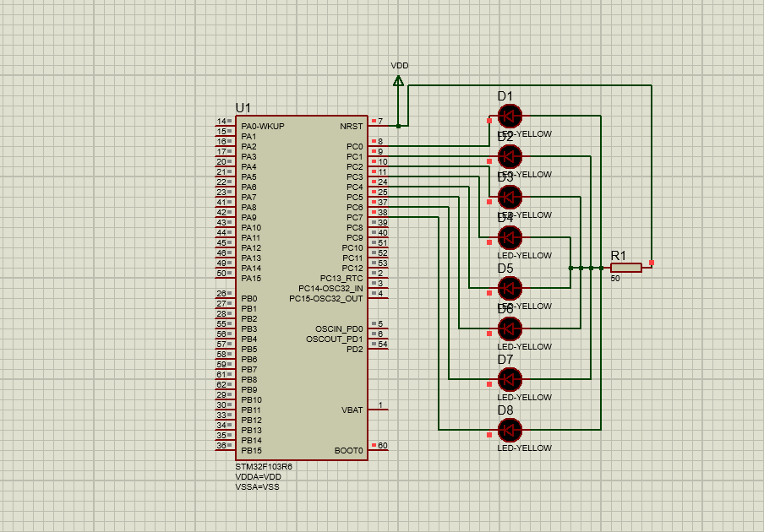Select LED-YELLOW label under D6
Image resolution: width=764 pixels, height=532 pixels.
tap(524, 346)
